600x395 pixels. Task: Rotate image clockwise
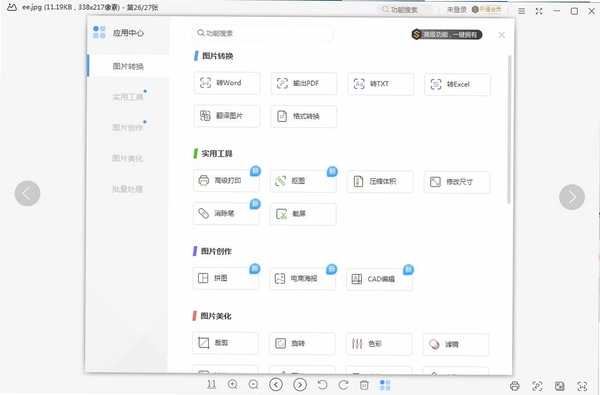click(x=343, y=385)
